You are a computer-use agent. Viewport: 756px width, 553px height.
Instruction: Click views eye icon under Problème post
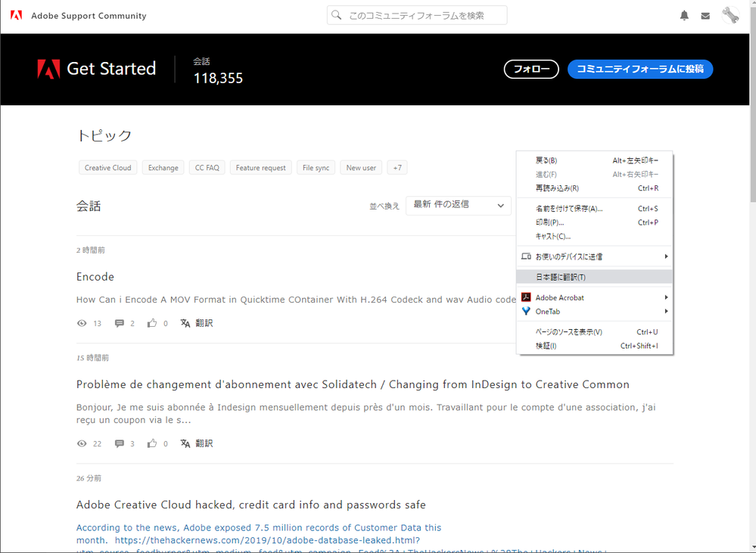coord(82,443)
